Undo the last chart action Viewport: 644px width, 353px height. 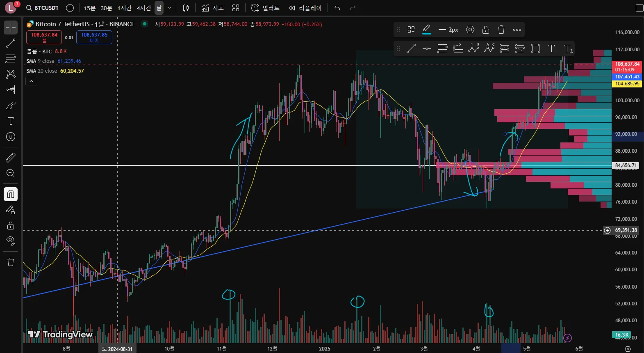tap(337, 8)
